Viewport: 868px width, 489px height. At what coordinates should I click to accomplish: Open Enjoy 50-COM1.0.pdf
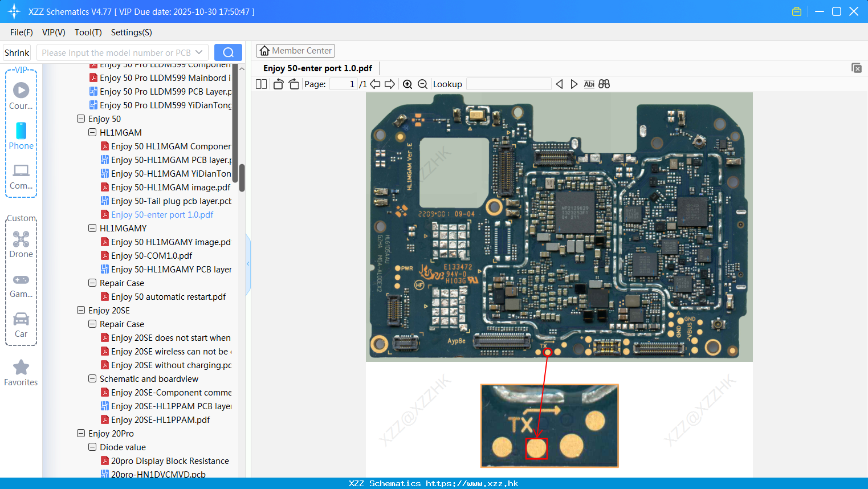point(146,255)
